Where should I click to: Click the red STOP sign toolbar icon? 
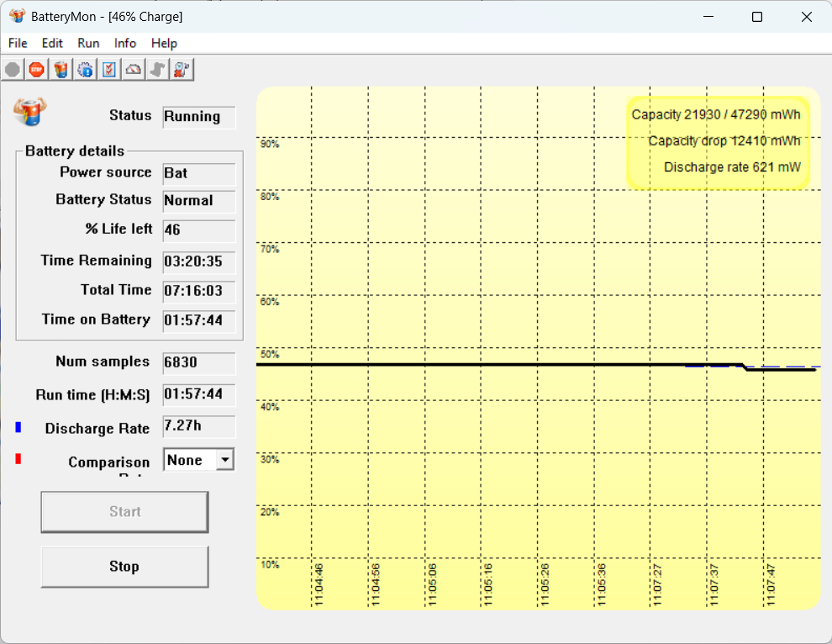pyautogui.click(x=37, y=70)
